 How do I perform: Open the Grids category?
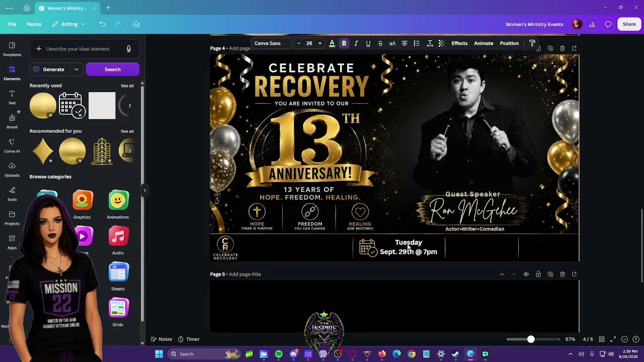point(118,312)
